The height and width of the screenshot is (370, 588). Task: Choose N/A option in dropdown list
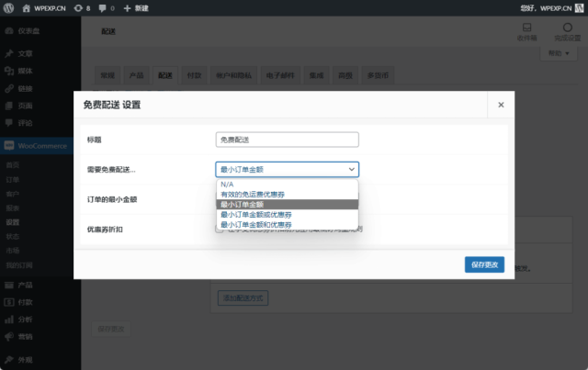point(288,185)
